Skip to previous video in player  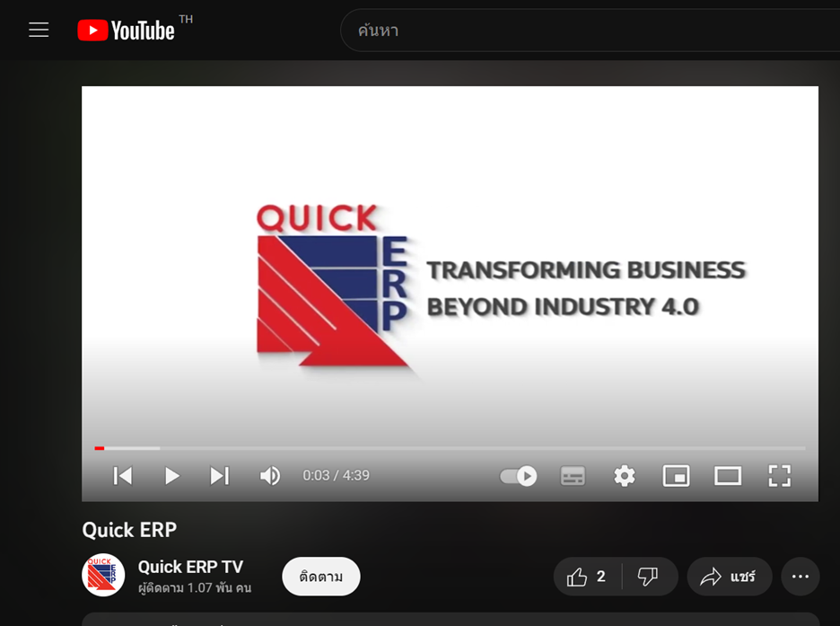click(x=123, y=475)
